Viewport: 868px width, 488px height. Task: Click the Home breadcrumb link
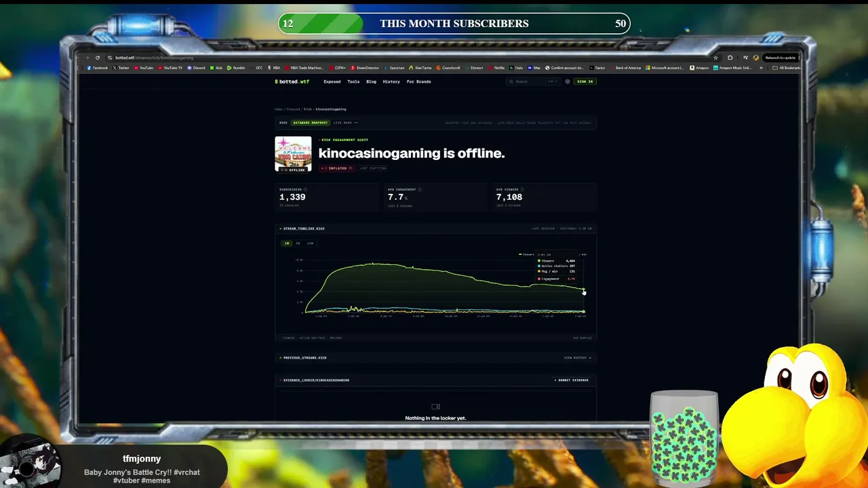pos(279,109)
